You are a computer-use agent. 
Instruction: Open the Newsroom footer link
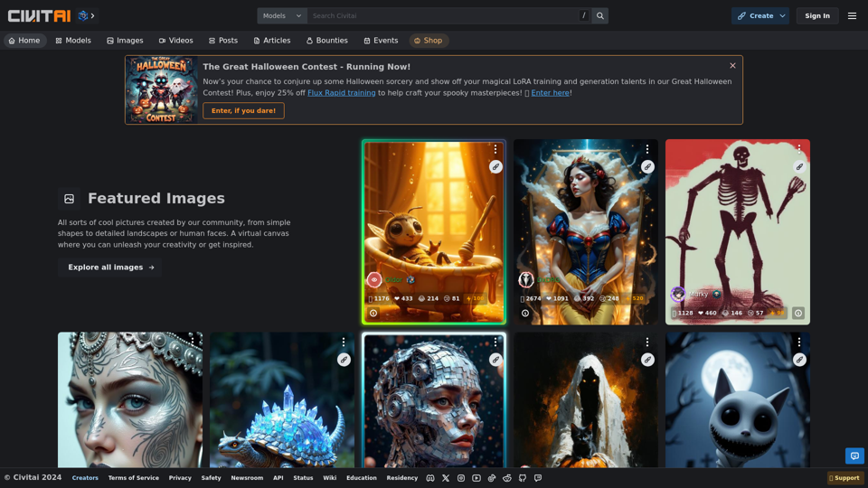pos(247,478)
